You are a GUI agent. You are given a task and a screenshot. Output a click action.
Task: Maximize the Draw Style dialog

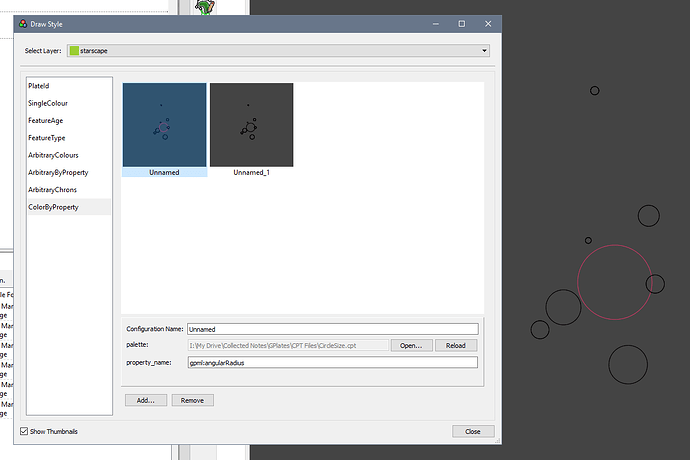click(462, 24)
